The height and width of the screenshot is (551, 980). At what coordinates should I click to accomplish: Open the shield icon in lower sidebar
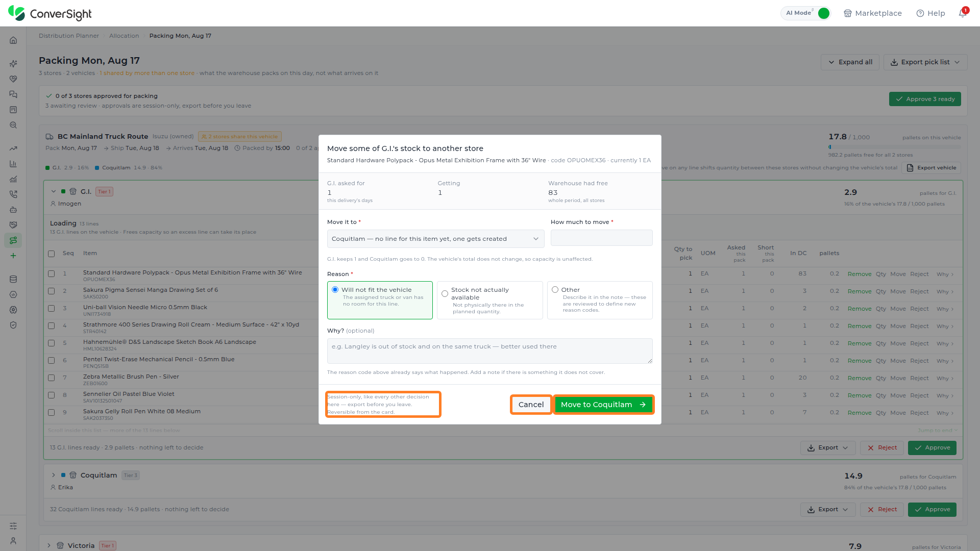pyautogui.click(x=13, y=325)
